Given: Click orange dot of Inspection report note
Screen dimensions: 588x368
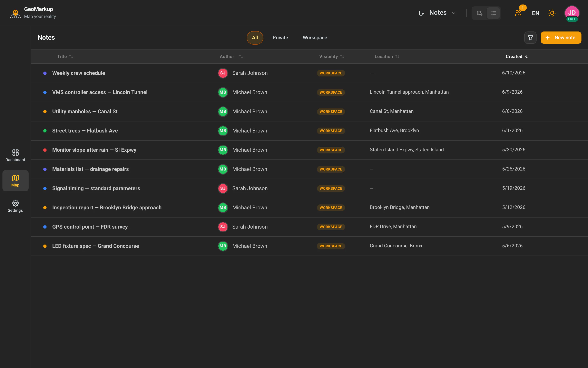Looking at the screenshot, I should (45, 208).
